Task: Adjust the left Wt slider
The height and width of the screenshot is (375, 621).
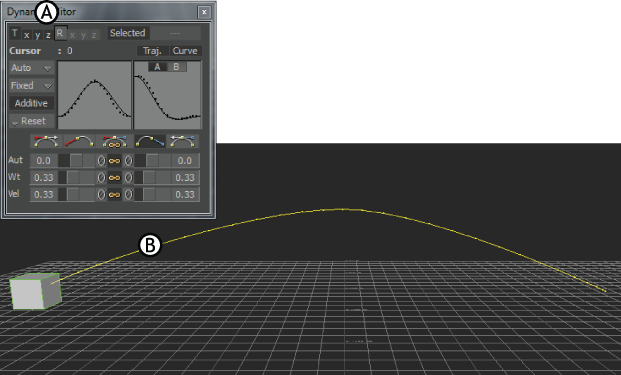Action: click(76, 178)
